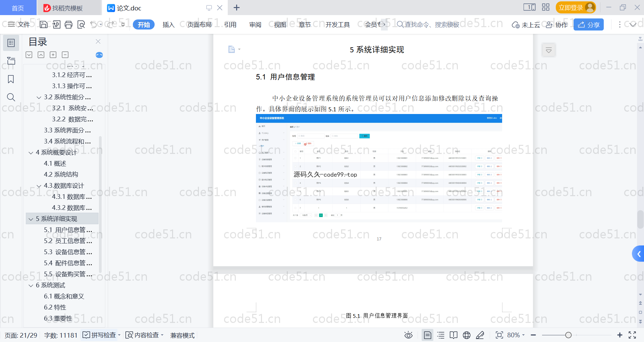Viewport: 644px width, 342px height.
Task: Collapse the 4.3 数据库设计 tree node
Action: click(x=39, y=186)
